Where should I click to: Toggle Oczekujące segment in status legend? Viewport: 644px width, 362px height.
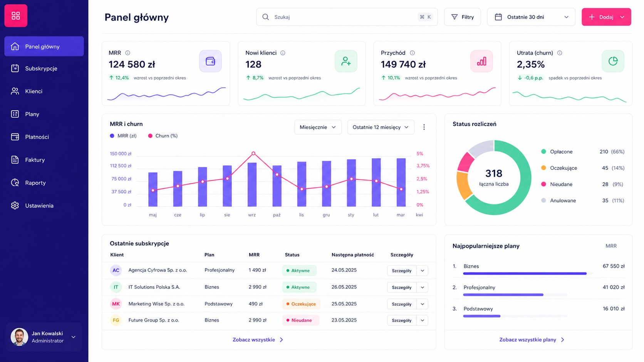tap(559, 168)
